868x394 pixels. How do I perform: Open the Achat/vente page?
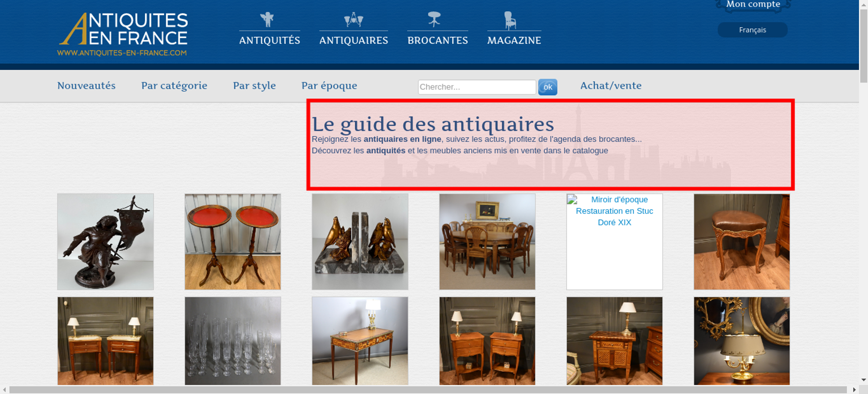[611, 85]
